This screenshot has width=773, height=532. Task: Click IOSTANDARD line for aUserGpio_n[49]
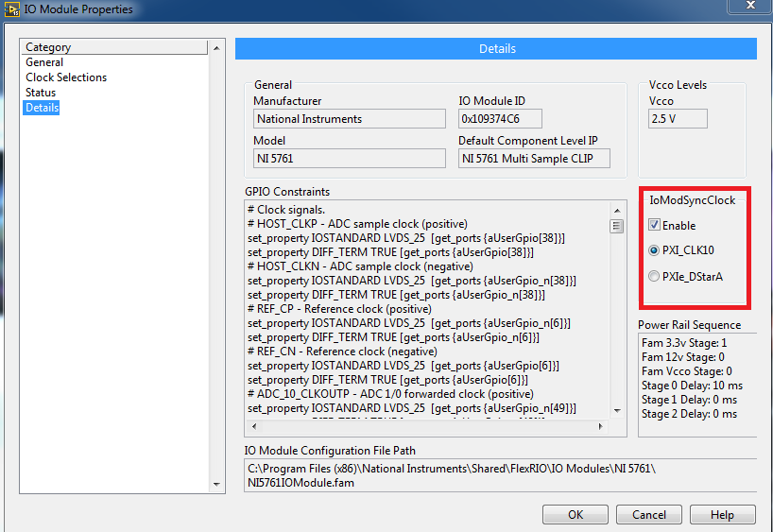click(x=412, y=408)
